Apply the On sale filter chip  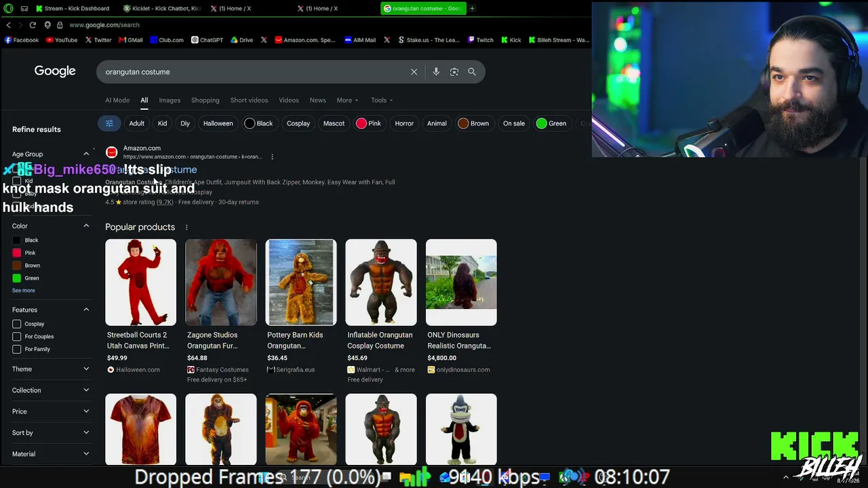[x=514, y=123]
